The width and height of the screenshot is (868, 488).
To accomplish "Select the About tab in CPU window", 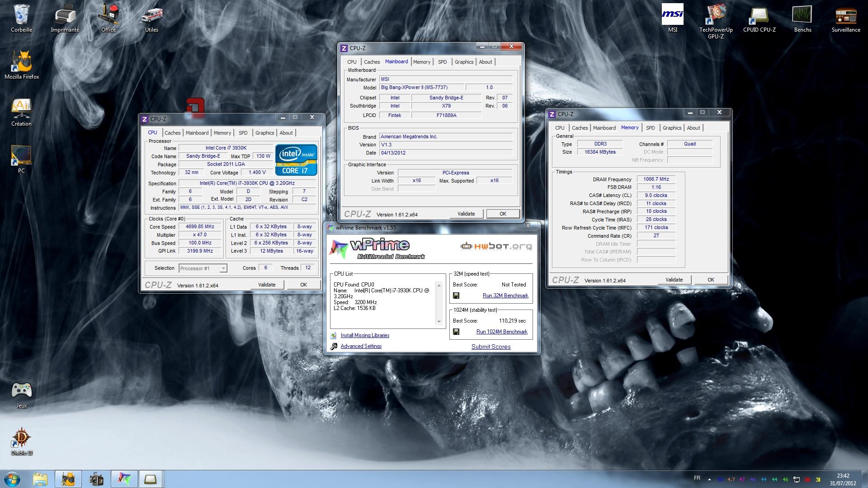I will pos(286,133).
